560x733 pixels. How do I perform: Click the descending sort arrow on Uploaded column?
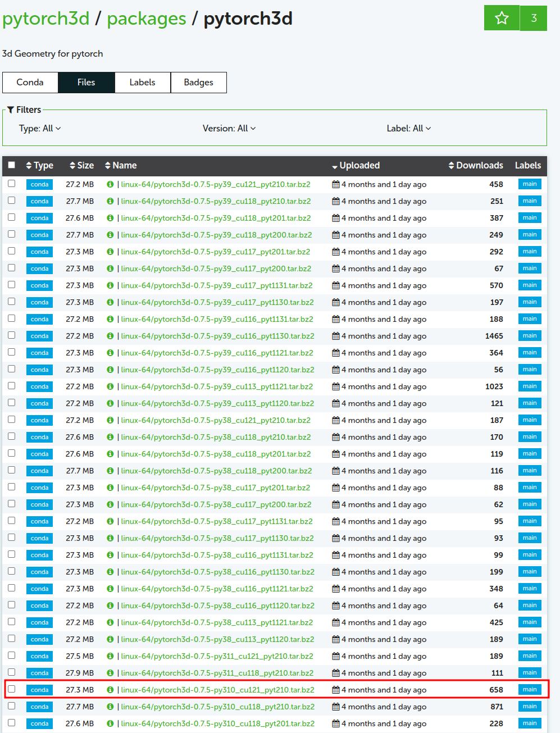(335, 166)
